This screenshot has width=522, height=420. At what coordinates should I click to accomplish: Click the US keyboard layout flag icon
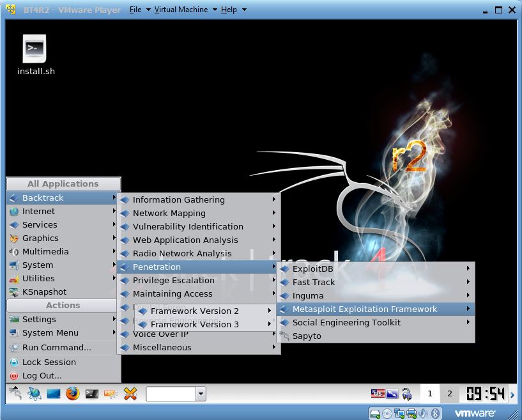click(378, 394)
